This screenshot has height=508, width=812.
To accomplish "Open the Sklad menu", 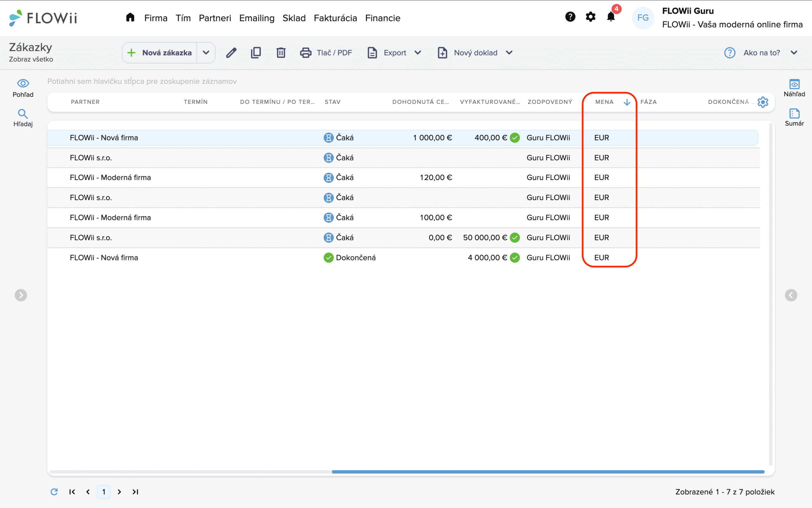I will (294, 18).
